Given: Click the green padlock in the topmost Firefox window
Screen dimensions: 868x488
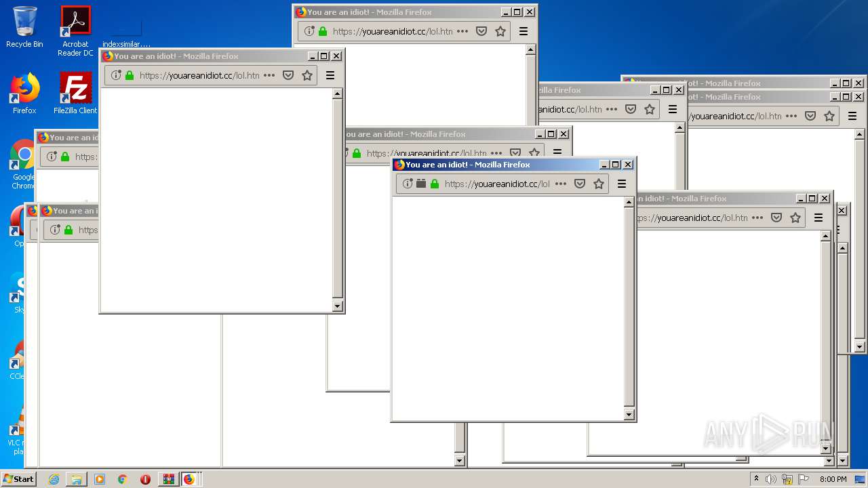Looking at the screenshot, I should point(323,31).
